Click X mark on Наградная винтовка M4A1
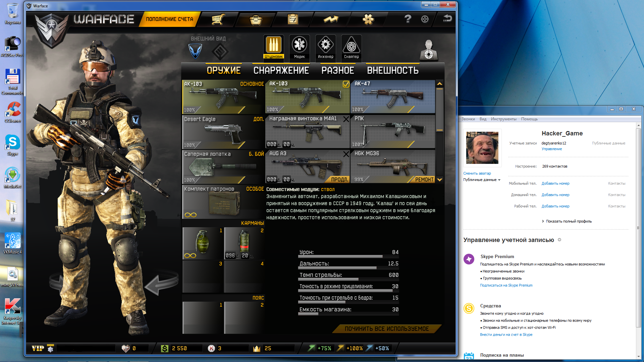The image size is (644, 362). [x=346, y=119]
